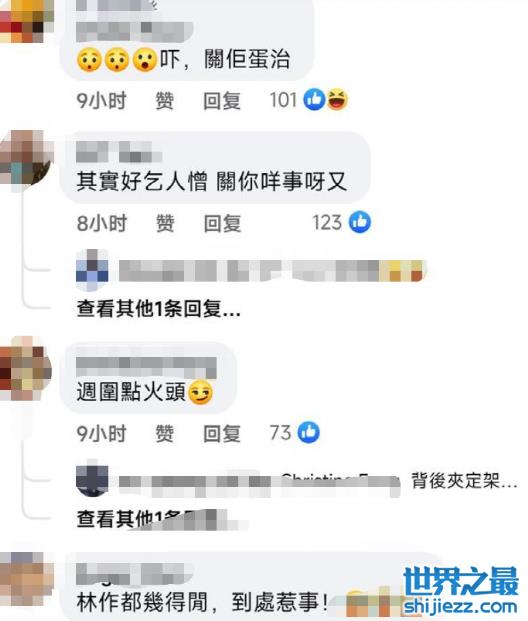Expand the truncated reply 背後夾定架…
The width and height of the screenshot is (528, 621).
(x=464, y=481)
